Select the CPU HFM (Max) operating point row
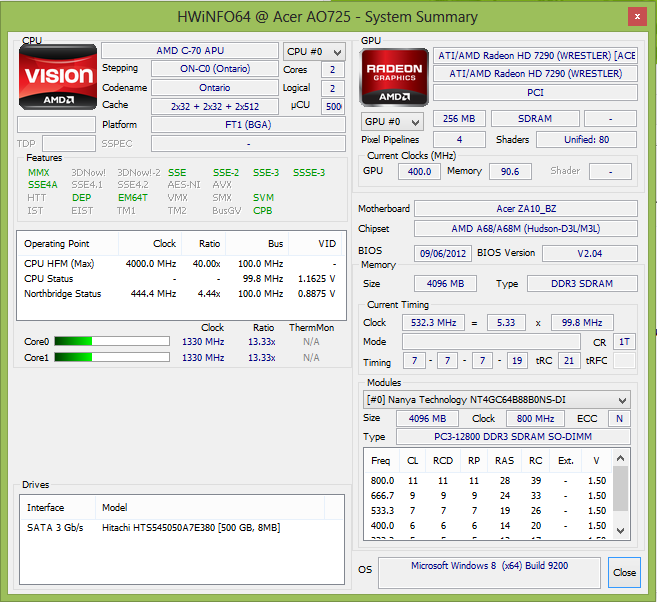This screenshot has height=602, width=657. (181, 264)
